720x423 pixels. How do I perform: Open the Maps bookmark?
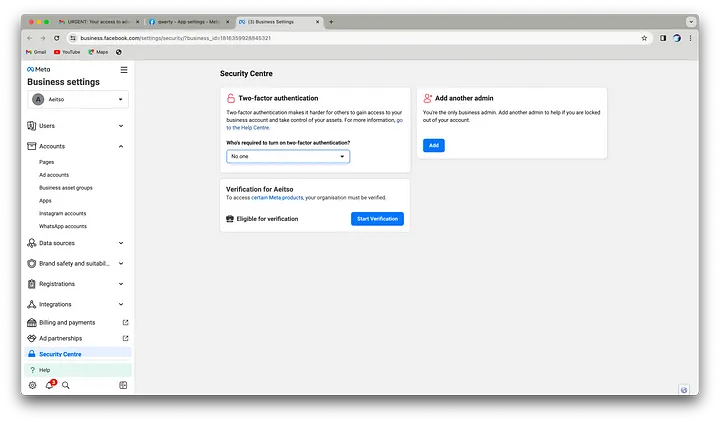pyautogui.click(x=98, y=52)
